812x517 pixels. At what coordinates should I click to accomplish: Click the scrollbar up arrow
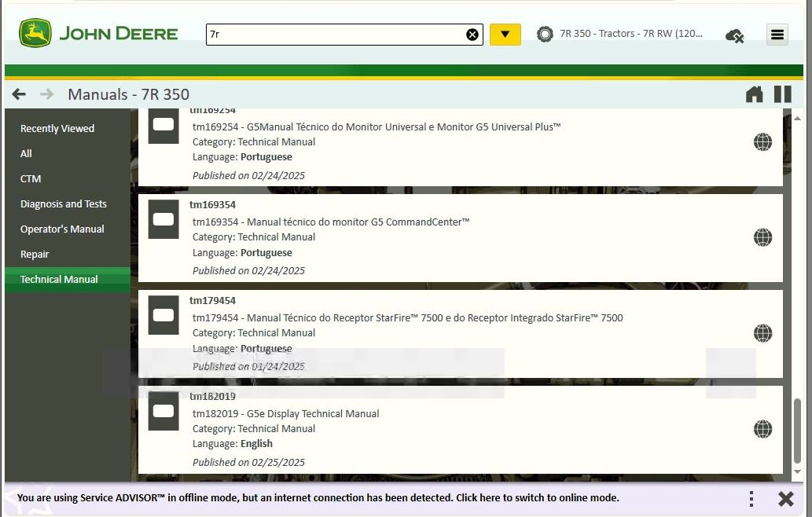coord(798,119)
